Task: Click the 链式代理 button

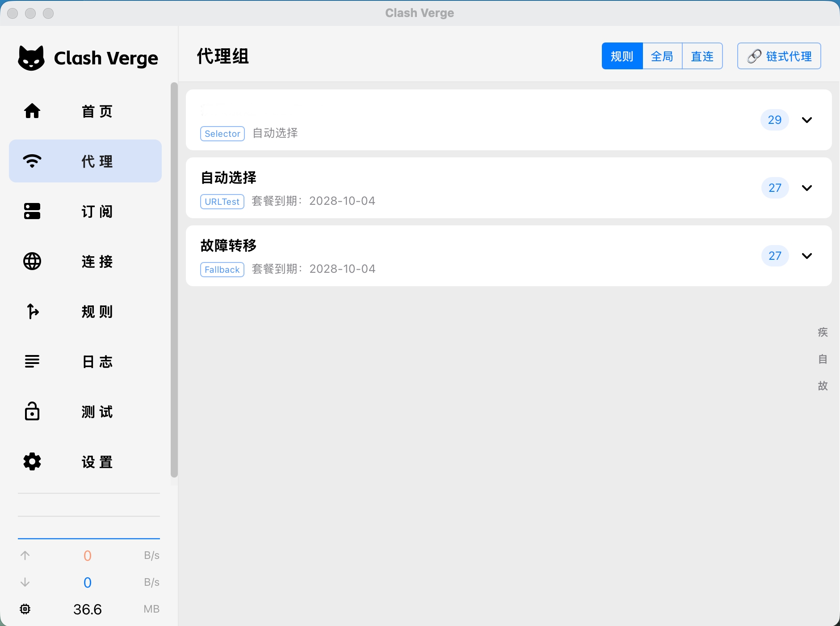Action: (x=779, y=56)
